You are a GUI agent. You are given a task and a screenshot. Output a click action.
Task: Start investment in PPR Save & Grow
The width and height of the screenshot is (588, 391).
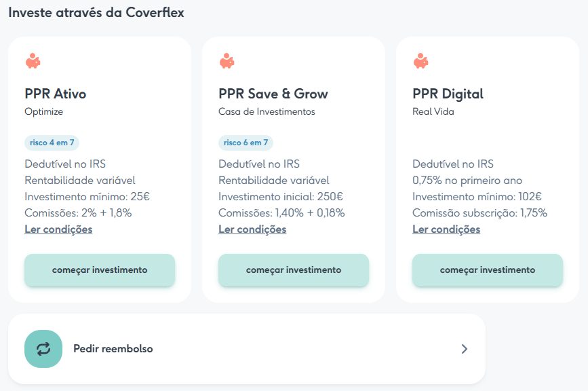pyautogui.click(x=293, y=270)
